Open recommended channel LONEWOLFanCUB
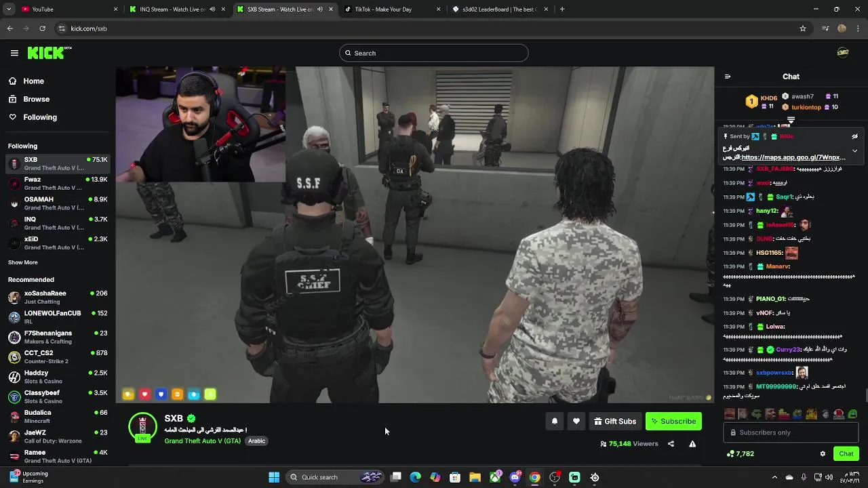Image resolution: width=868 pixels, height=488 pixels. click(57, 317)
